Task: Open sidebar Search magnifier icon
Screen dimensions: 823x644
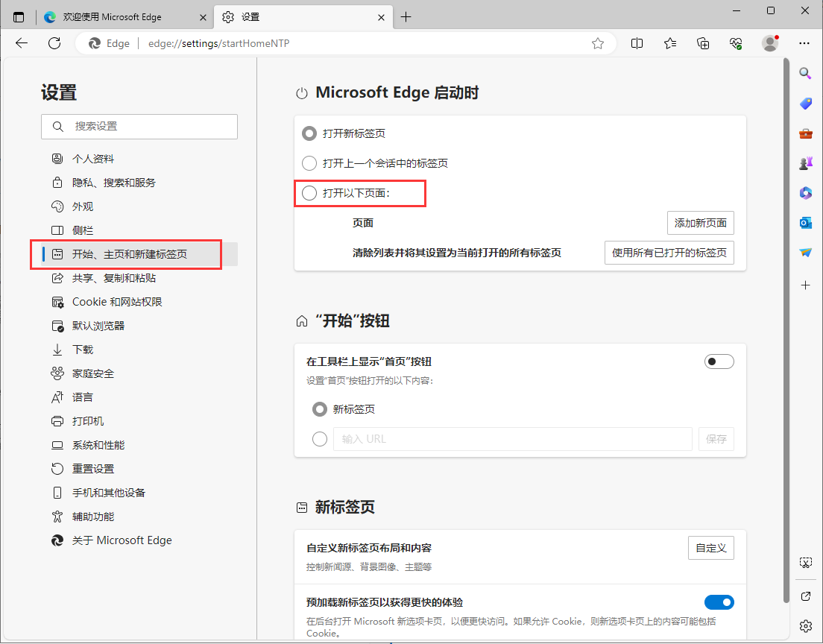Action: (805, 73)
